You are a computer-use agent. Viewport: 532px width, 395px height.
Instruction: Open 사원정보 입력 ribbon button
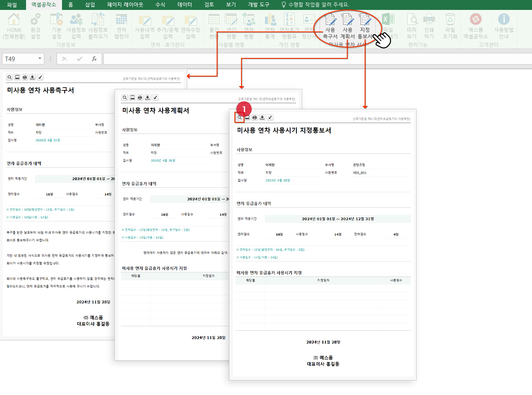point(76,26)
